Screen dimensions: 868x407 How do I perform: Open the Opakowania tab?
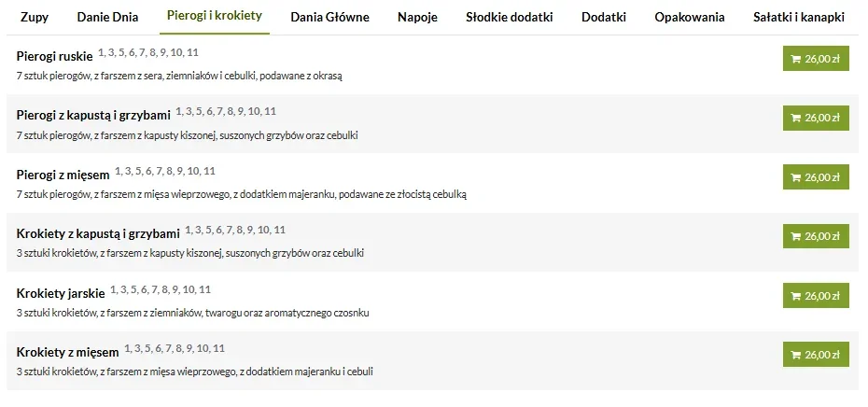point(690,17)
